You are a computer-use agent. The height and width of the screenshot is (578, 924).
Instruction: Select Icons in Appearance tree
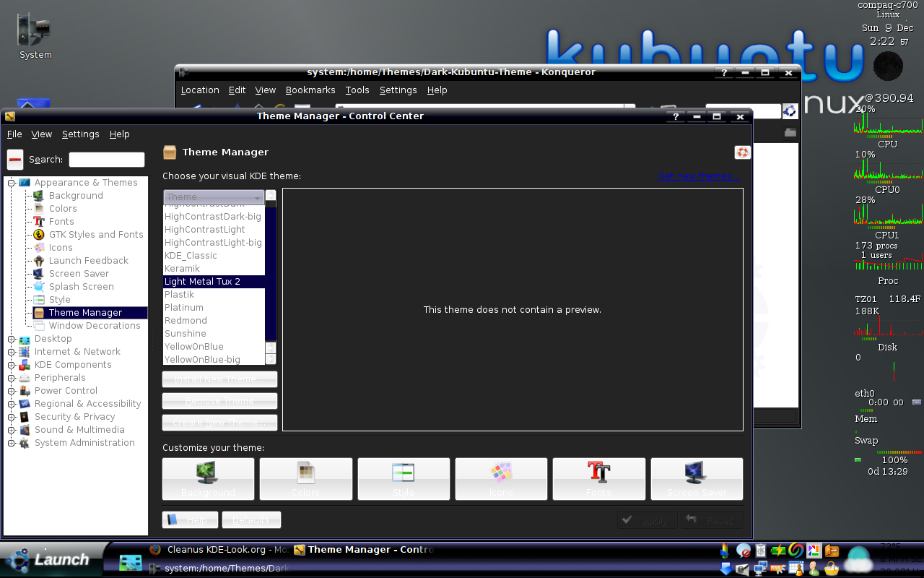pos(61,248)
